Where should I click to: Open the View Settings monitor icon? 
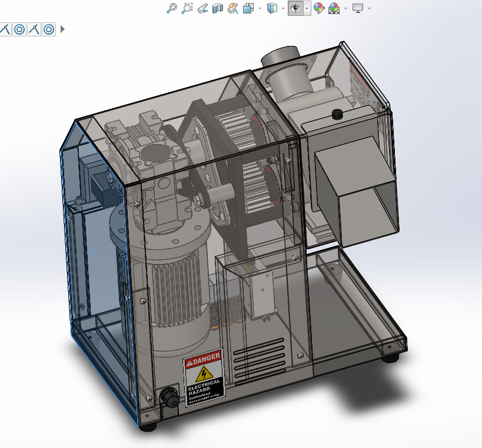pyautogui.click(x=358, y=8)
